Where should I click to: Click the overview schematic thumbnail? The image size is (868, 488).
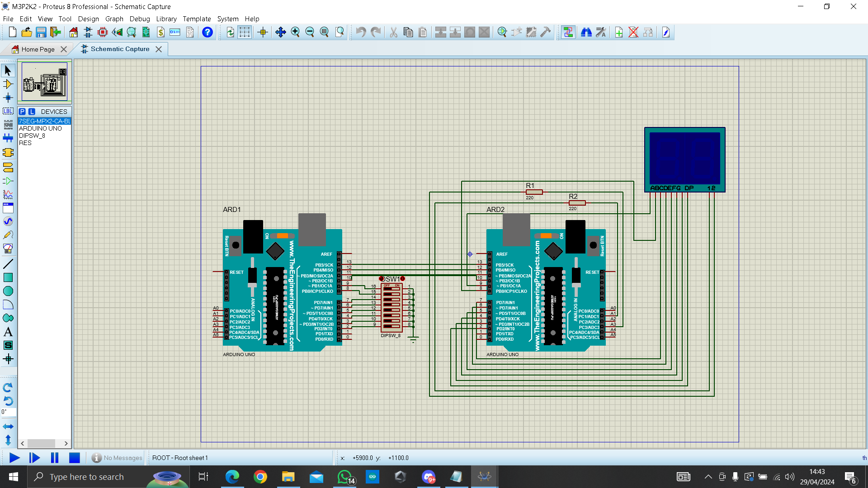pyautogui.click(x=44, y=81)
